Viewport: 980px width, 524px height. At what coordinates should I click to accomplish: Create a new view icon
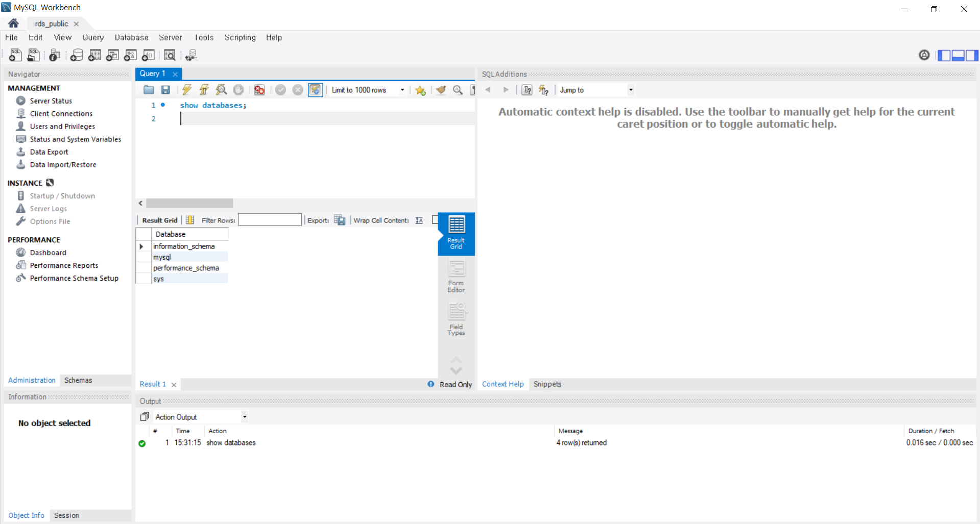[x=112, y=55]
